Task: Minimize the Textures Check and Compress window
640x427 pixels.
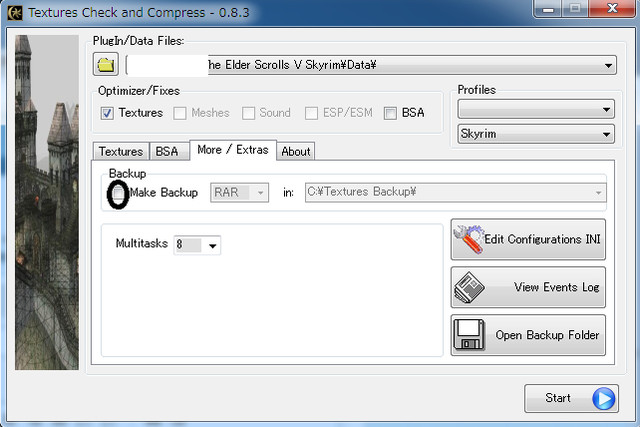Action: coord(548,9)
